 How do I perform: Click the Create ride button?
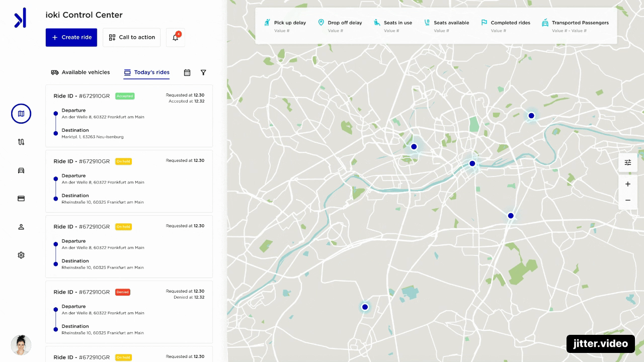click(x=71, y=37)
